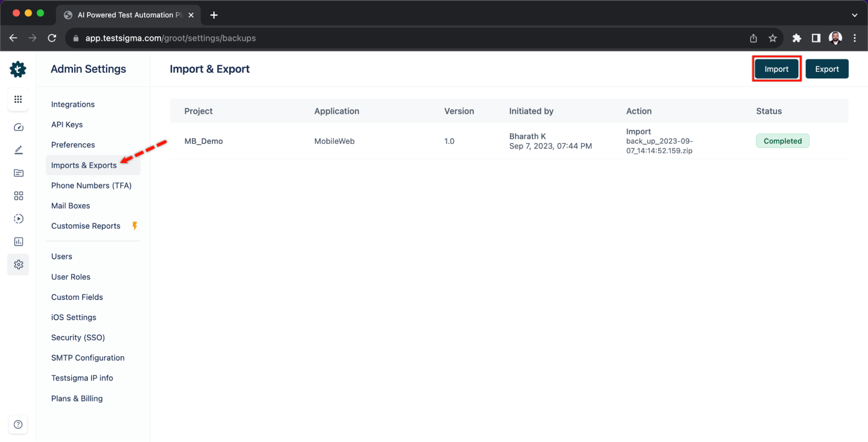Click the 1.0 version cell
The image size is (868, 442).
coord(449,141)
